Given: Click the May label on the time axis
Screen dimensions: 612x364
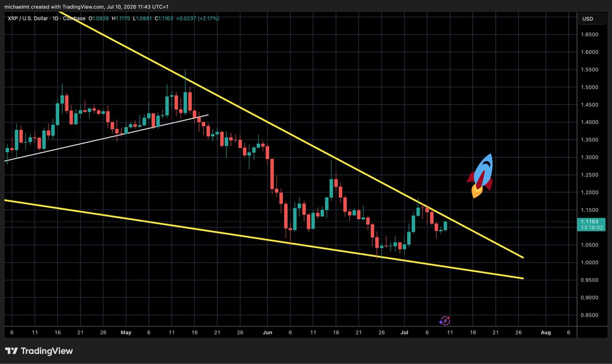Looking at the screenshot, I should 126,332.
